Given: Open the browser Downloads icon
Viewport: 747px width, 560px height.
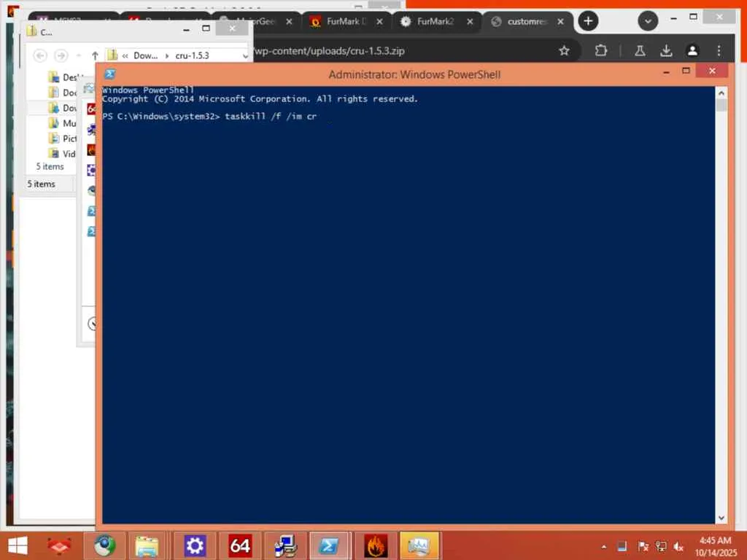Looking at the screenshot, I should point(666,50).
